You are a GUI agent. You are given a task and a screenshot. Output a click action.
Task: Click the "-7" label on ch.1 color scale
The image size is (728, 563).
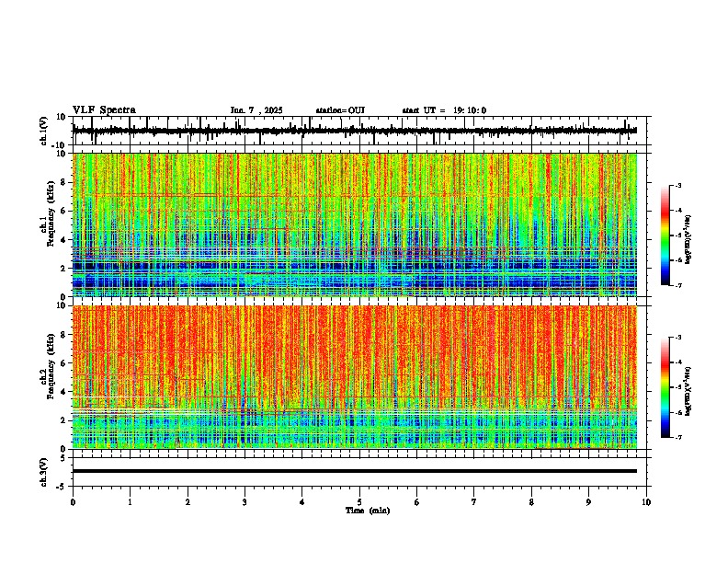click(678, 285)
